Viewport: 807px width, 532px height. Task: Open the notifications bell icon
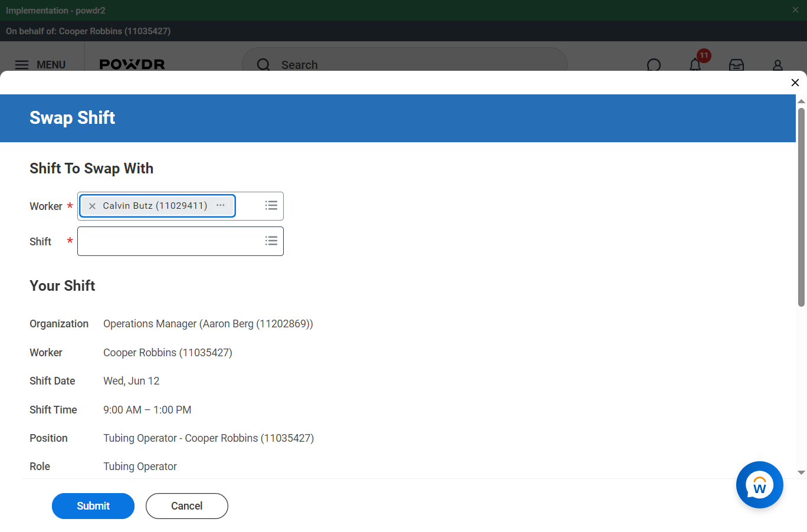pos(696,64)
